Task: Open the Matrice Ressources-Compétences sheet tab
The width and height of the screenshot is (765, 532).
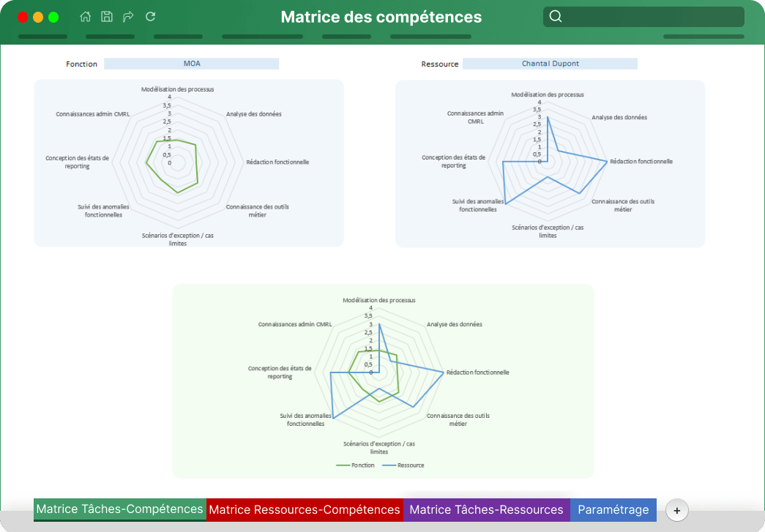Action: click(x=305, y=510)
